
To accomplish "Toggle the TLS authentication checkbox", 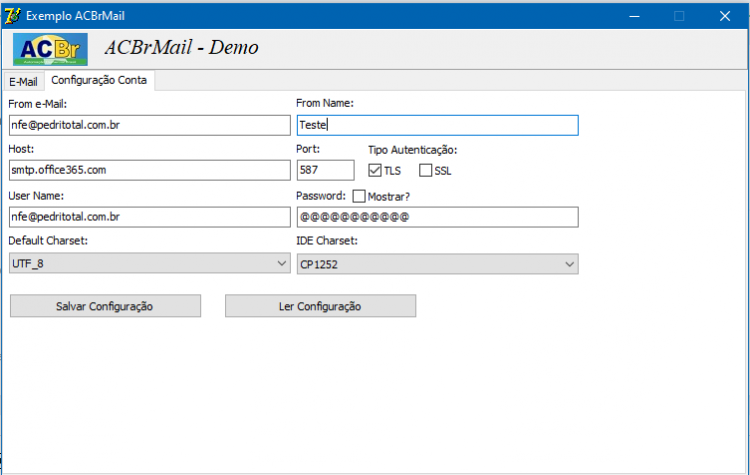I will (375, 170).
